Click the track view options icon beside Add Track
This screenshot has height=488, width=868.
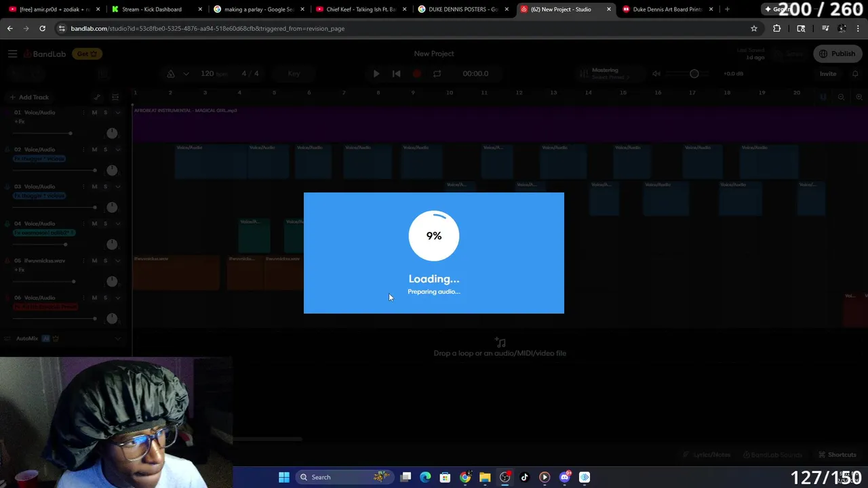115,97
